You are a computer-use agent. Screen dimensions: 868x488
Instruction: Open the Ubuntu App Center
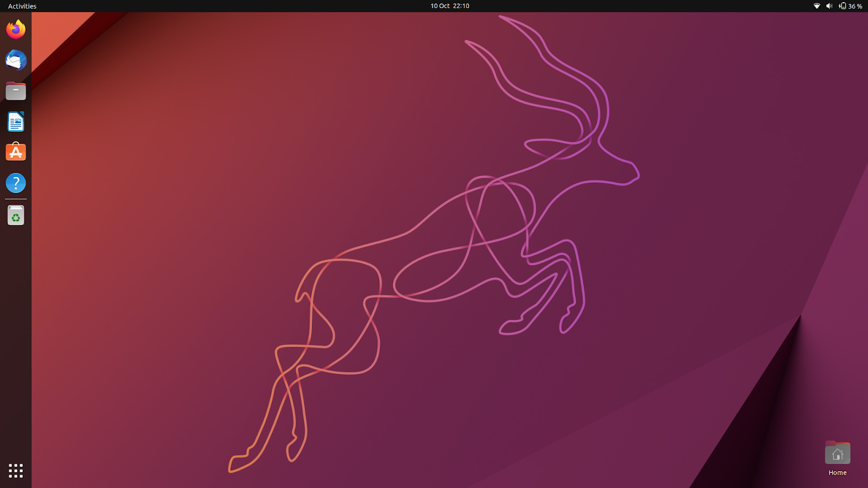[15, 152]
